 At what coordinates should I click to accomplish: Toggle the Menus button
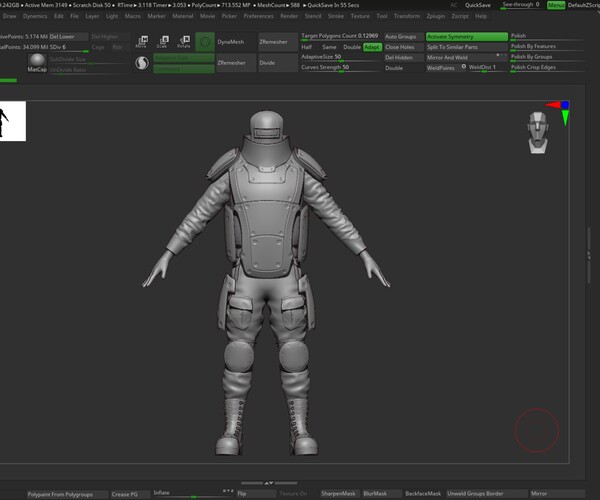coord(555,5)
